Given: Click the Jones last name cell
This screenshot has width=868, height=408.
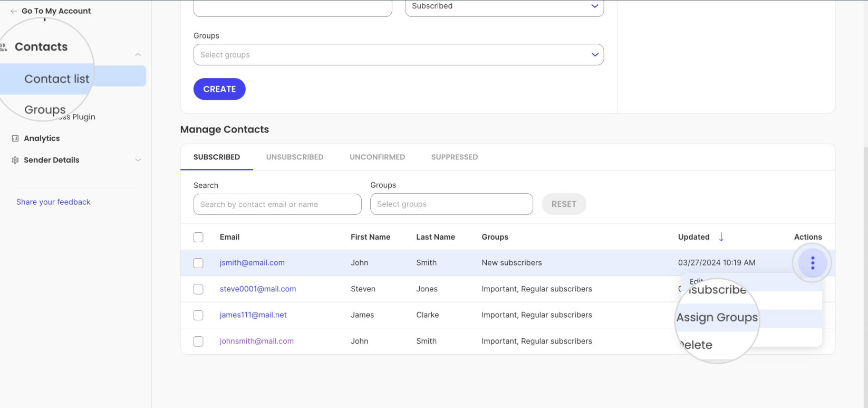Looking at the screenshot, I should (x=427, y=289).
